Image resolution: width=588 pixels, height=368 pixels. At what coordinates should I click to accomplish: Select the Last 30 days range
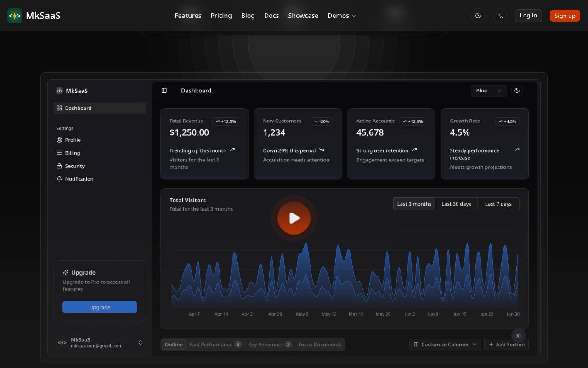[456, 204]
